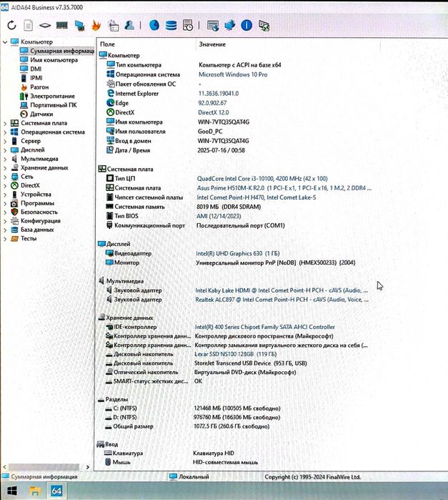
Task: Open the Asus Prime H510M-K R2.0 link
Action: [284, 188]
